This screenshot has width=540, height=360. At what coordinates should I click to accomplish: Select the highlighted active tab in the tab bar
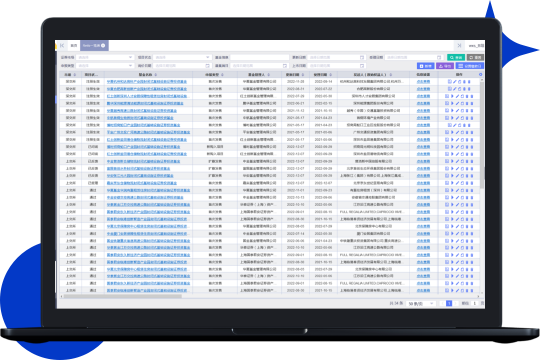click(x=94, y=45)
